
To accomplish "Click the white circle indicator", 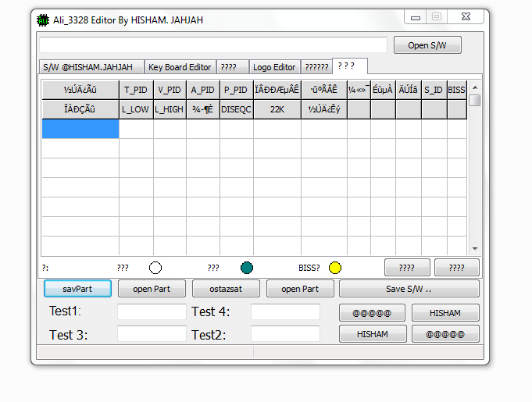I will (155, 268).
